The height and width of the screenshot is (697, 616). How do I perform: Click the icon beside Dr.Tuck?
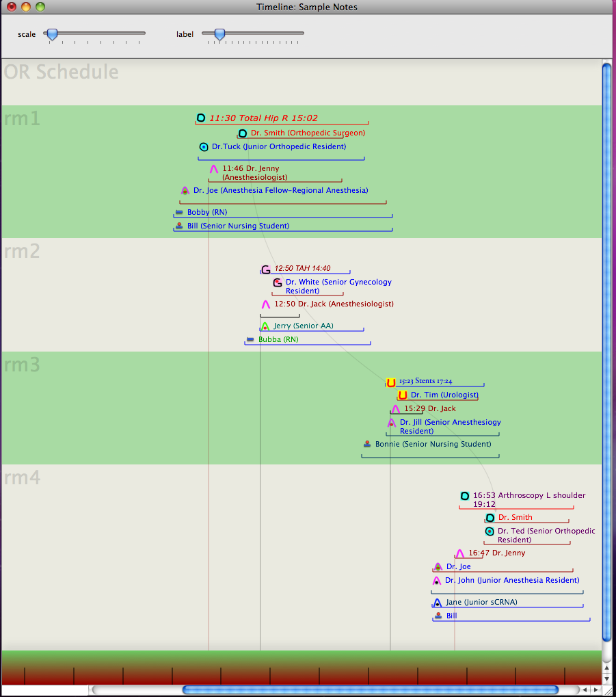point(203,147)
